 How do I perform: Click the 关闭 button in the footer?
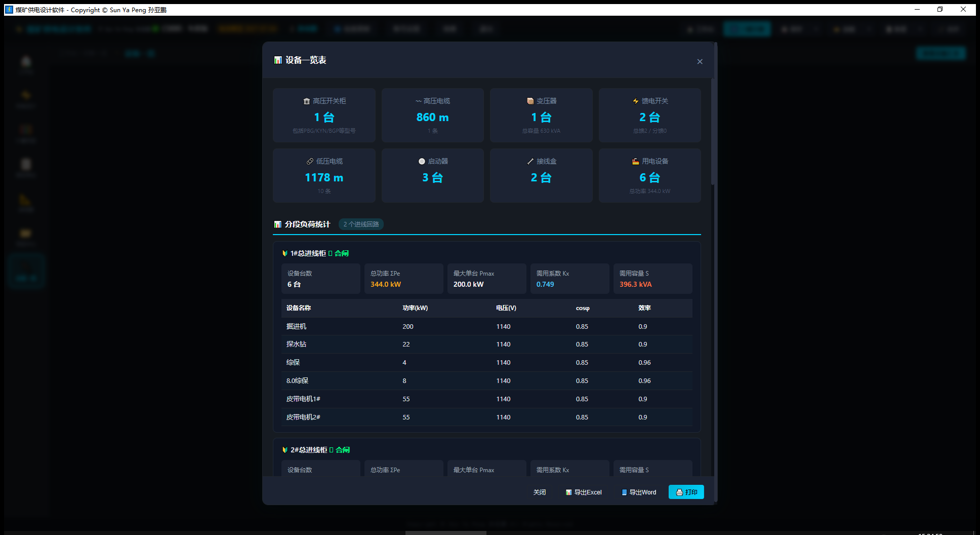coord(540,492)
